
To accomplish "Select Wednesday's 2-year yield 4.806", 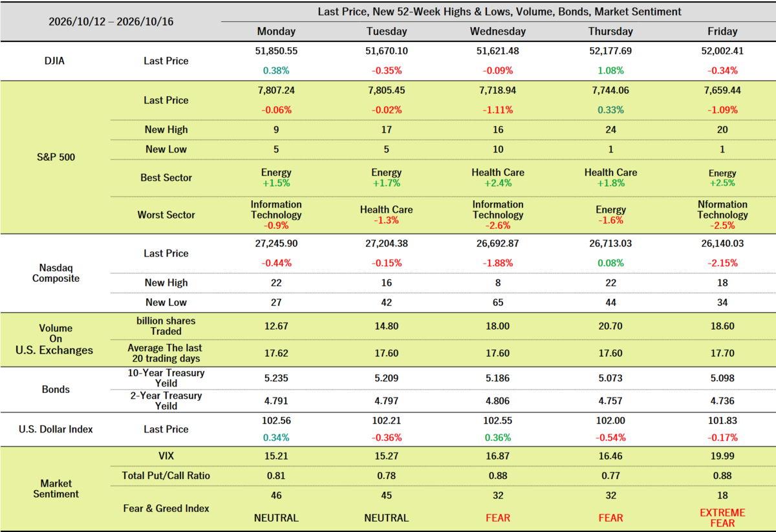I will [497, 401].
